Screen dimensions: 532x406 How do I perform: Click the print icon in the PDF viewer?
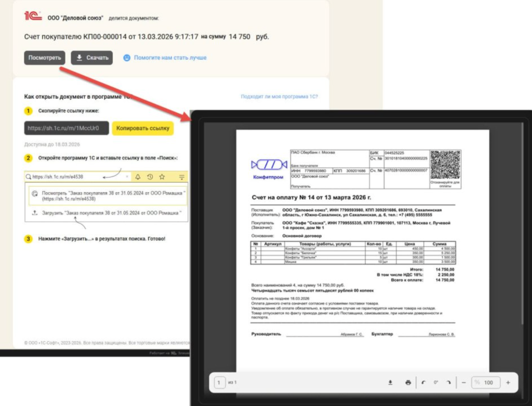click(x=408, y=383)
